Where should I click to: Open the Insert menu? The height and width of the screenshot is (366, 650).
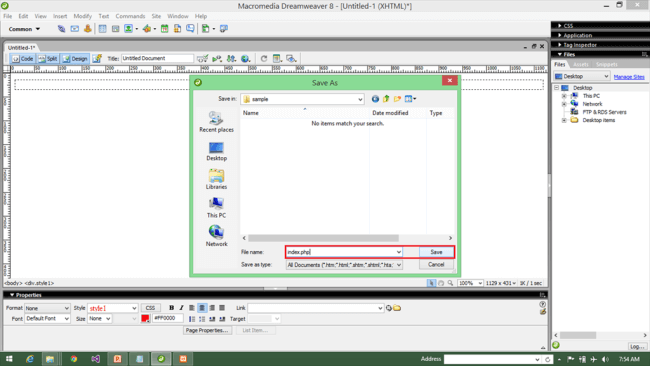[60, 16]
